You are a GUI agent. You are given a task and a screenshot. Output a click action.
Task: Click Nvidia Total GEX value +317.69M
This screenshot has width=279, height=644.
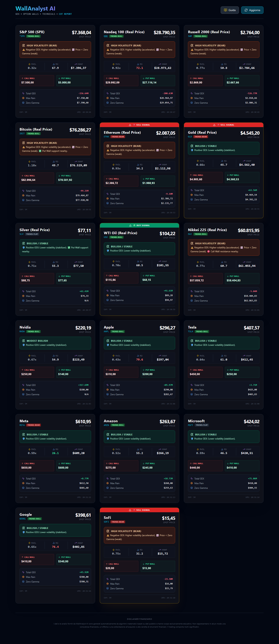pyautogui.click(x=83, y=385)
